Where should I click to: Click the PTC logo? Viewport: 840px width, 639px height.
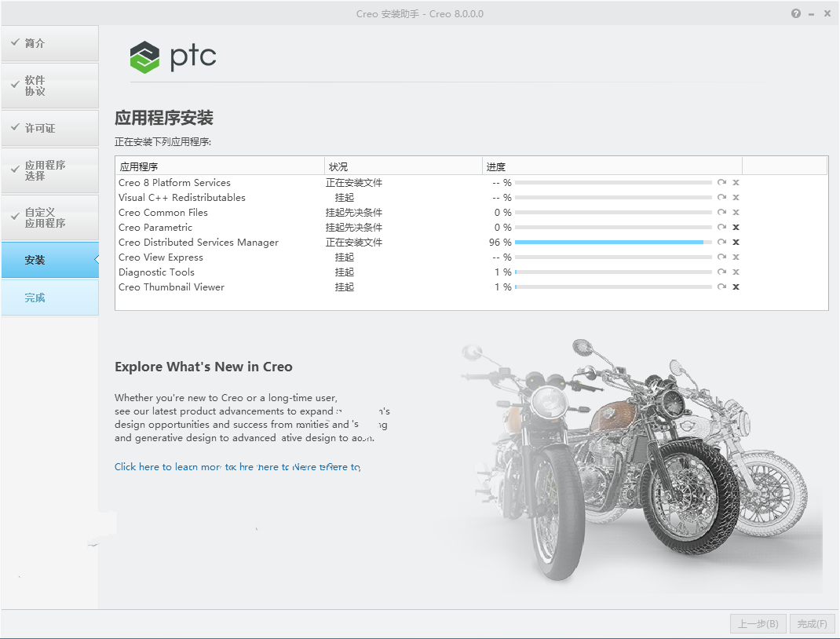pyautogui.click(x=173, y=57)
